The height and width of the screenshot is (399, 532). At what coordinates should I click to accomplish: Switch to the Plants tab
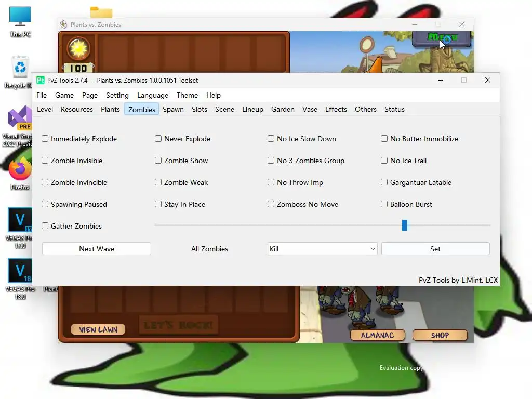[x=110, y=109]
